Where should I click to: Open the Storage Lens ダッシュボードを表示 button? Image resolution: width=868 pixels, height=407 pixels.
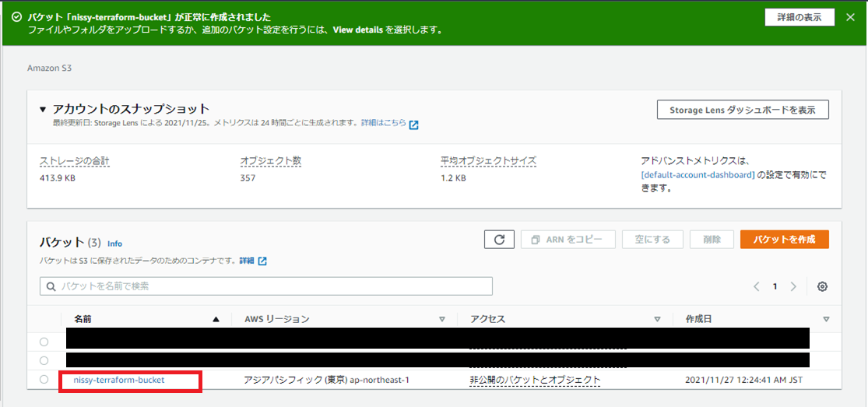(x=743, y=110)
